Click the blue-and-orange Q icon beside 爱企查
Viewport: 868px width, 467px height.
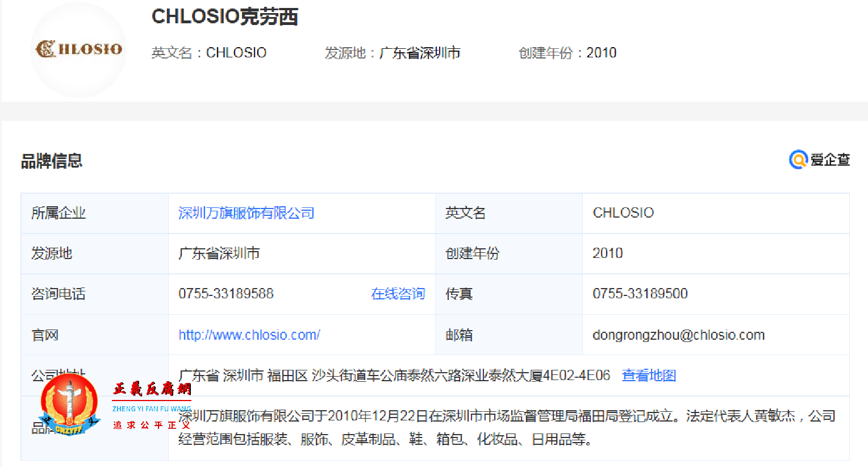[799, 160]
